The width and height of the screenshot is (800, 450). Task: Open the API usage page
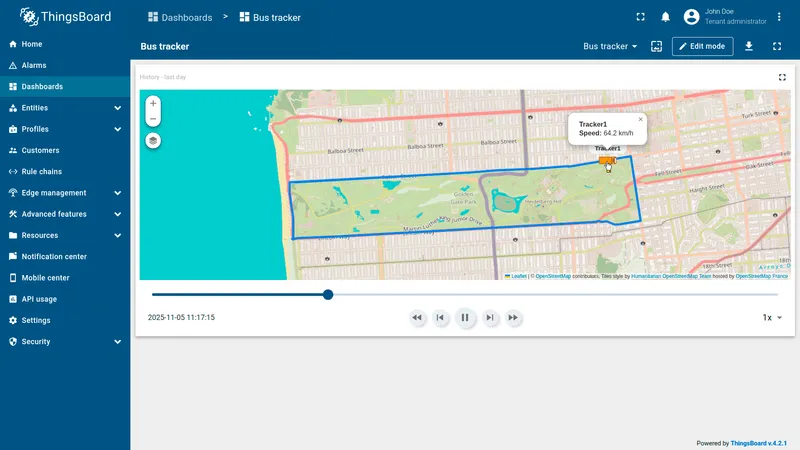(65, 299)
